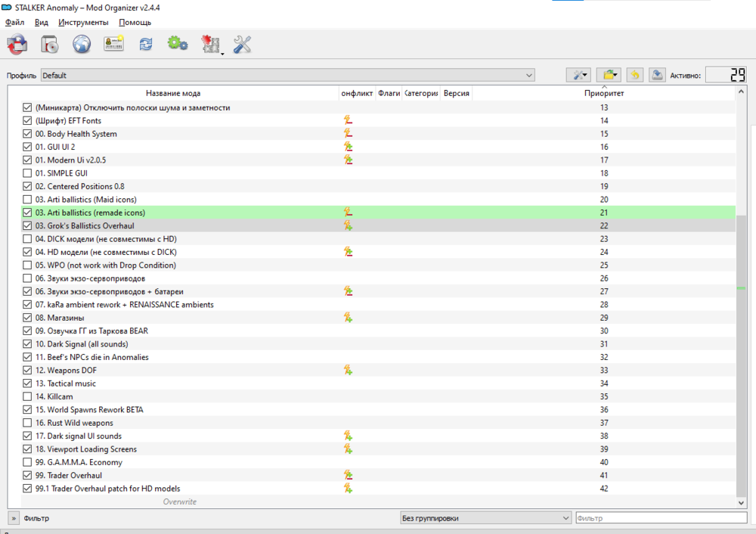This screenshot has height=534, width=756.
Task: Open the folder shortcuts dropdown button
Action: [x=609, y=75]
